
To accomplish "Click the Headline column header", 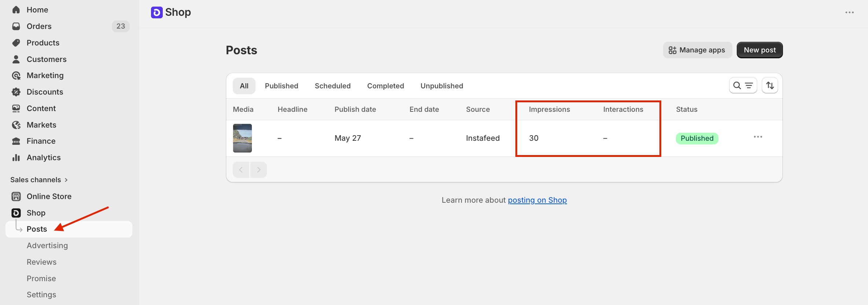I will 292,110.
